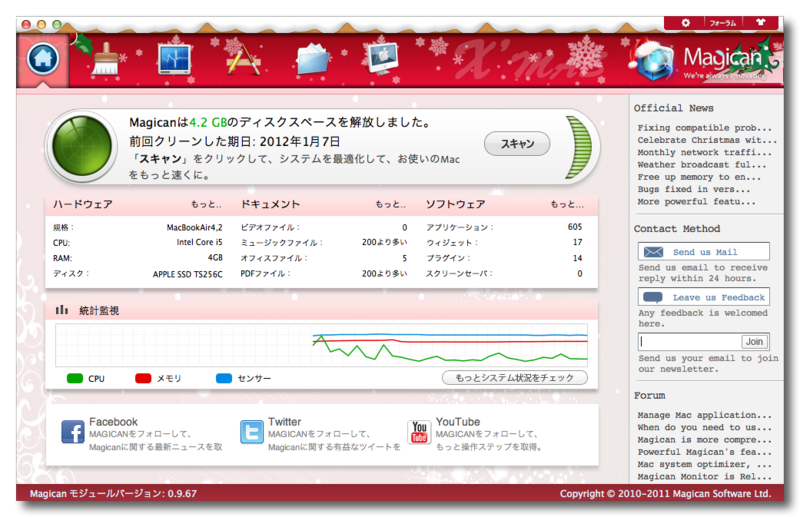Open forum post 'Mac system optimizer, ...'
The height and width of the screenshot is (517, 800).
[x=705, y=464]
